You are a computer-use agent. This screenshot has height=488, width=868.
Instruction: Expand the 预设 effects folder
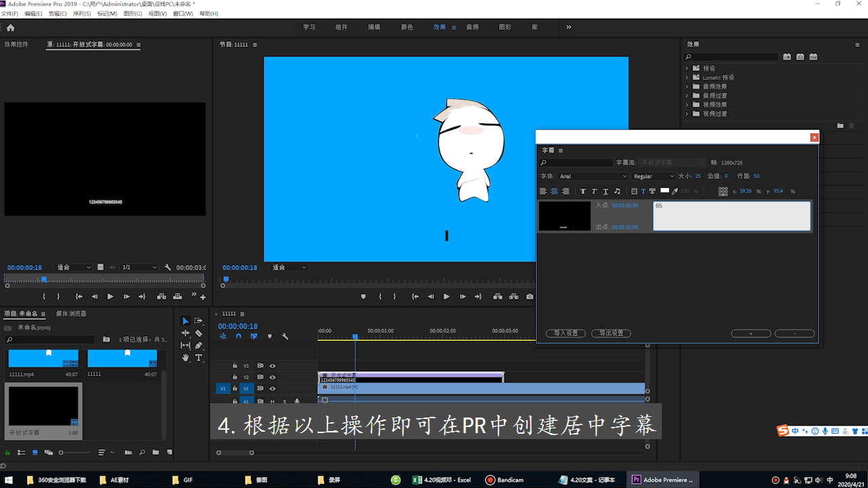click(x=686, y=68)
